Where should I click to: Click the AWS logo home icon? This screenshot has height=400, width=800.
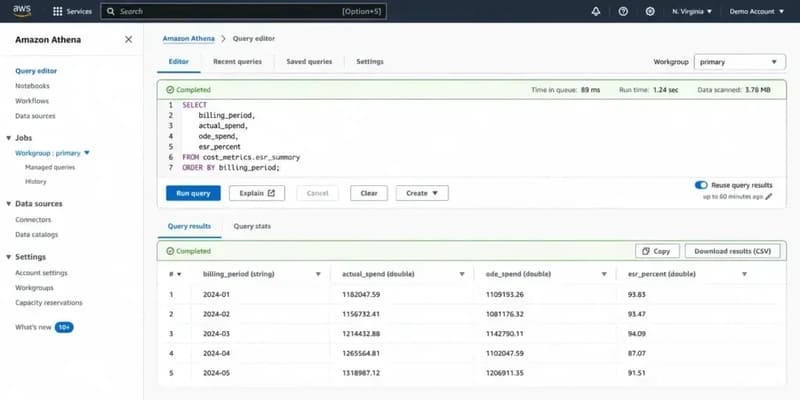[x=22, y=11]
